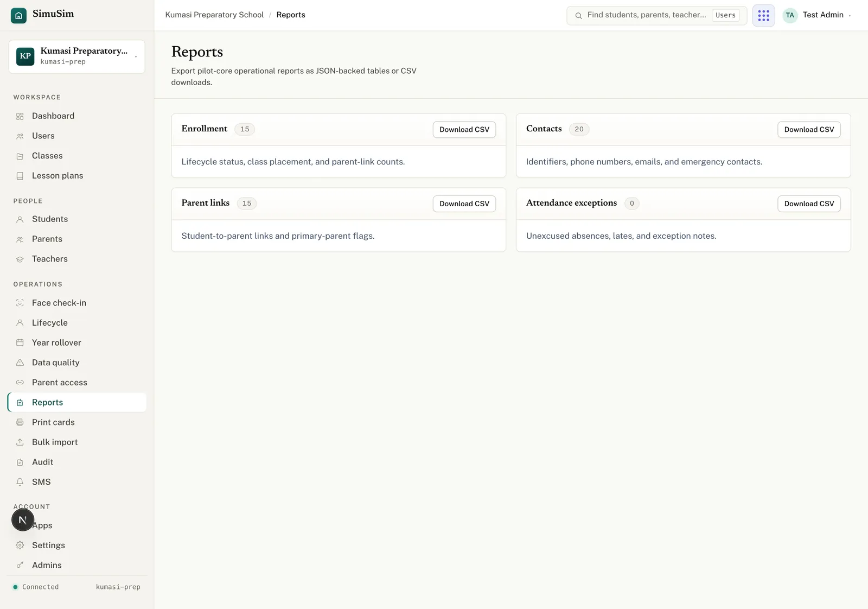Go to the Students page
This screenshot has height=609, width=868.
76,219
